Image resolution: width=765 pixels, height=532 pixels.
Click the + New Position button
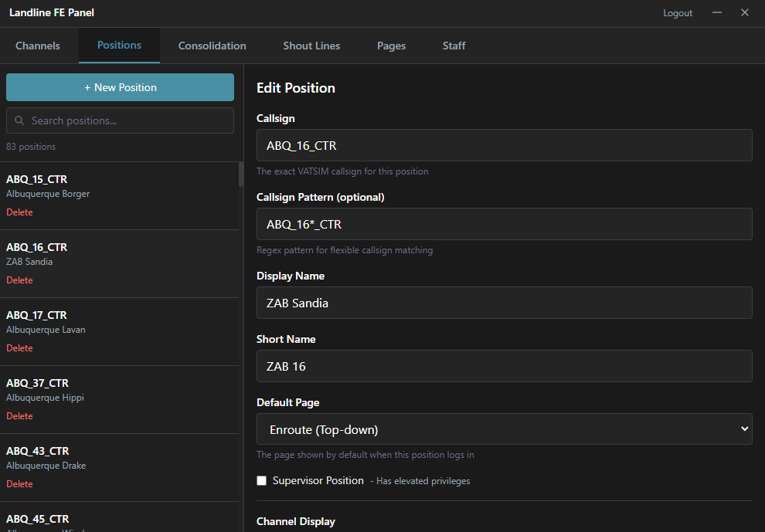[x=120, y=87]
